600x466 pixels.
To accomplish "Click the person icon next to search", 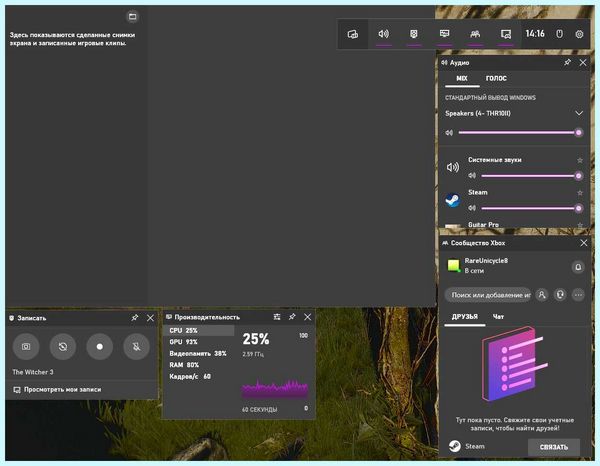I will point(542,295).
